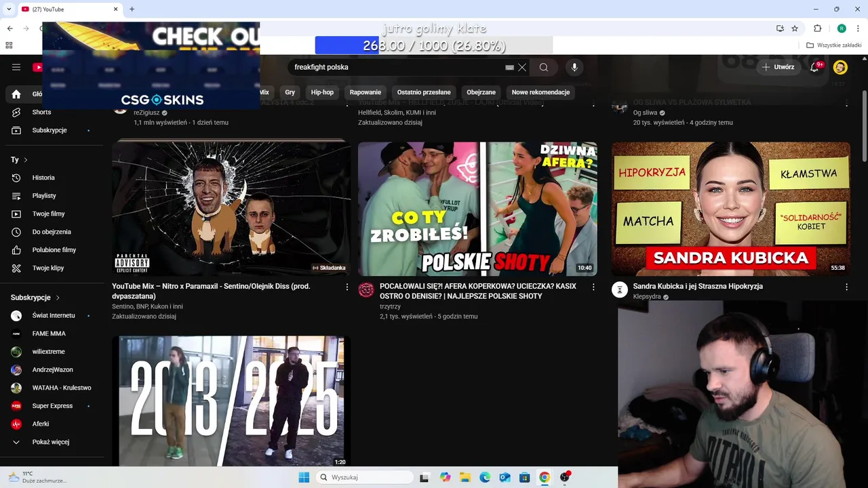Open the Klepsydra channel avatar

pos(620,290)
